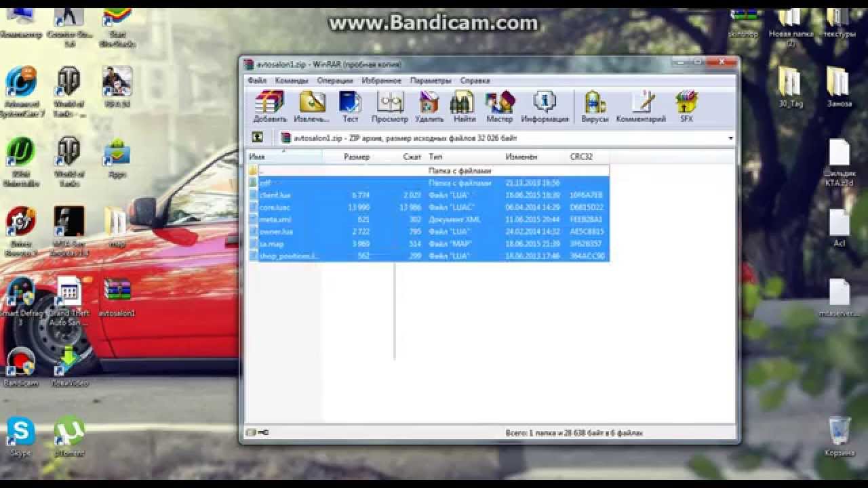Open the Мастер (Wizard) toolbar icon
Screen dimensions: 868x488
pos(500,107)
